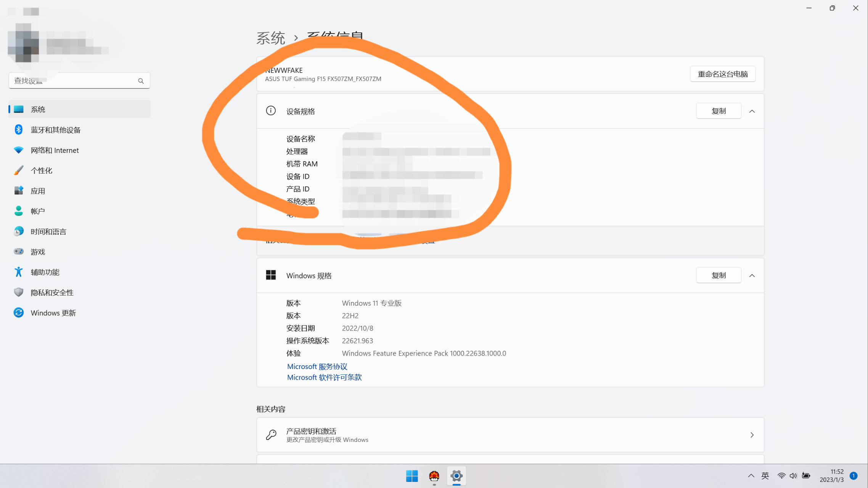Open 辅助功能 from the sidebar
The image size is (868, 488).
(45, 272)
